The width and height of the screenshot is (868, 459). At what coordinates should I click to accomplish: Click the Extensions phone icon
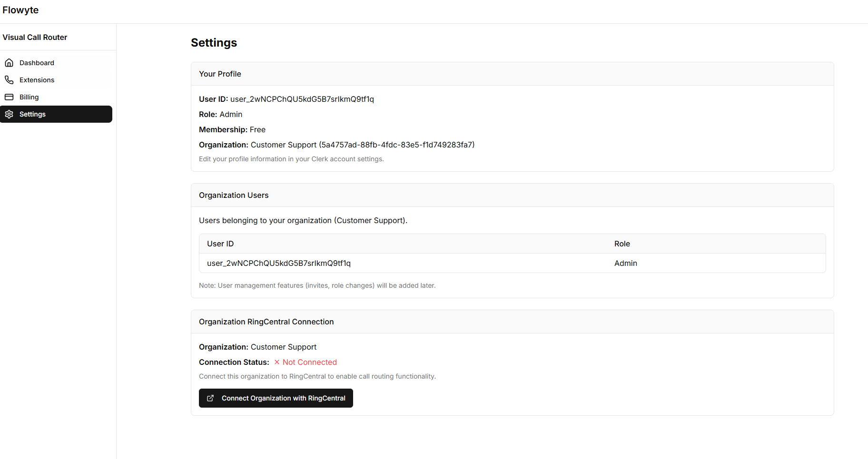click(x=9, y=80)
